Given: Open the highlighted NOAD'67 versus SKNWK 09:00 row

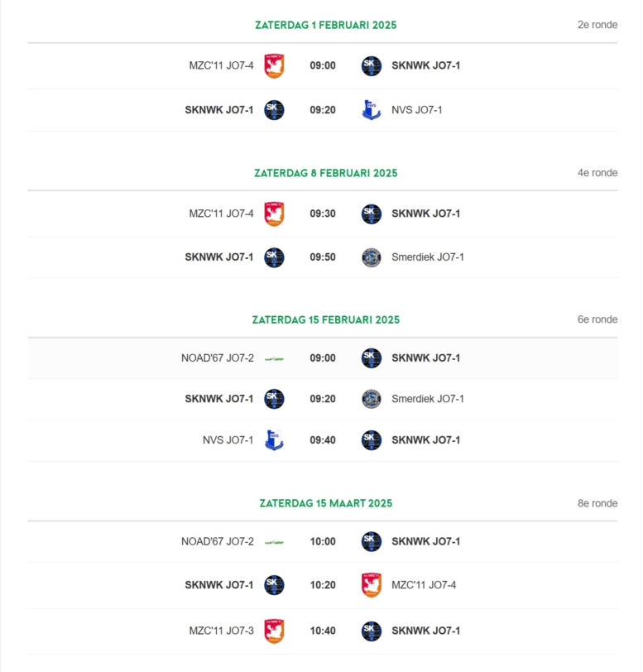Looking at the screenshot, I should tap(323, 358).
